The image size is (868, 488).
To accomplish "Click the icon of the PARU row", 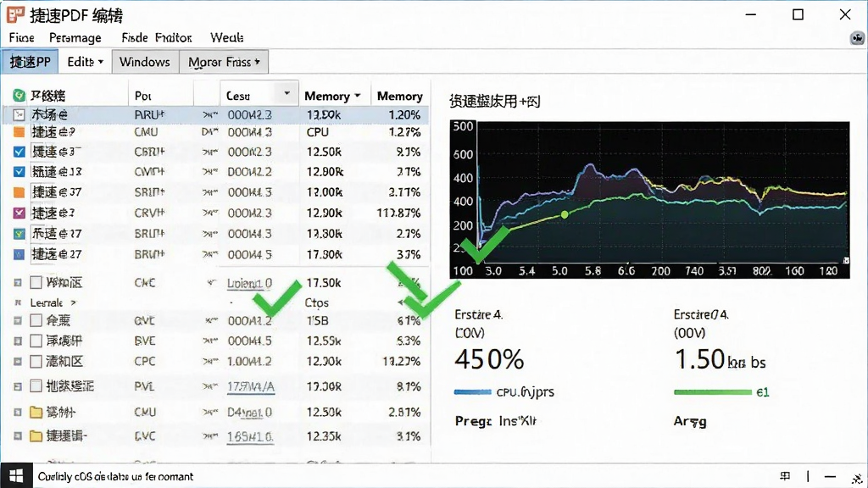I will [x=19, y=115].
